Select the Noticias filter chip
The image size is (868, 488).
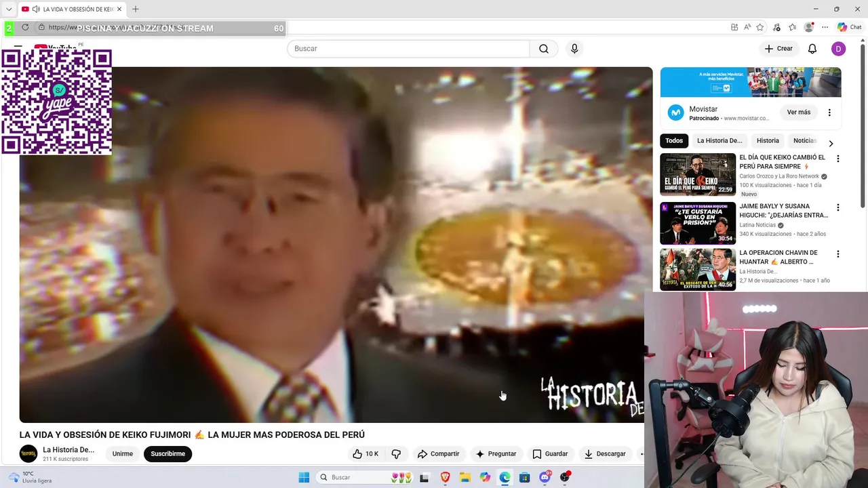[x=804, y=141]
